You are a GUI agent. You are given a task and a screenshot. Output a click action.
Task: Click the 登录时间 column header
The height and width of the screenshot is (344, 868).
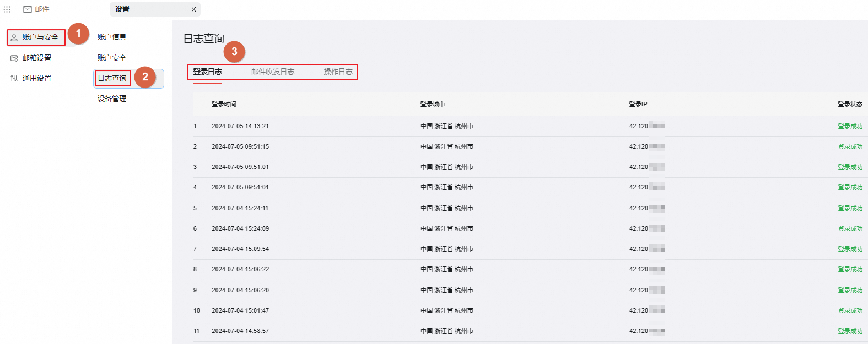click(224, 104)
